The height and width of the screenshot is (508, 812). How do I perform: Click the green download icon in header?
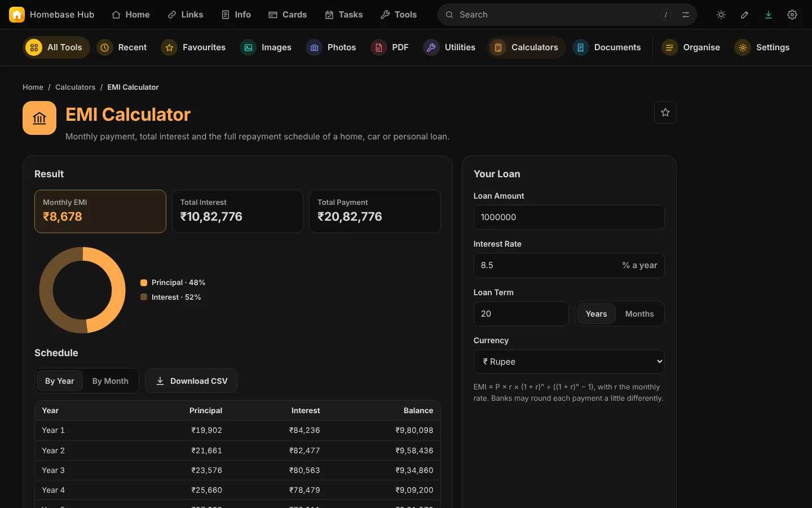click(x=769, y=15)
